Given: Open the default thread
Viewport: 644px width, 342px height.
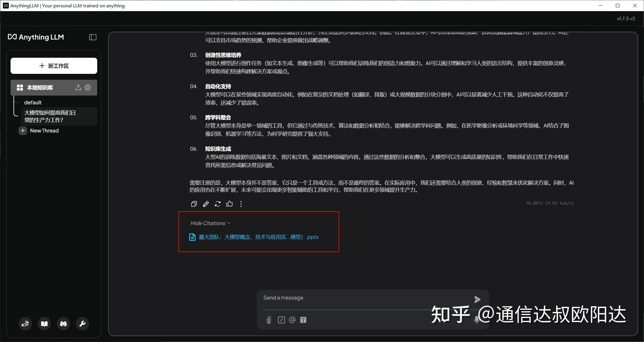Looking at the screenshot, I should tap(33, 103).
